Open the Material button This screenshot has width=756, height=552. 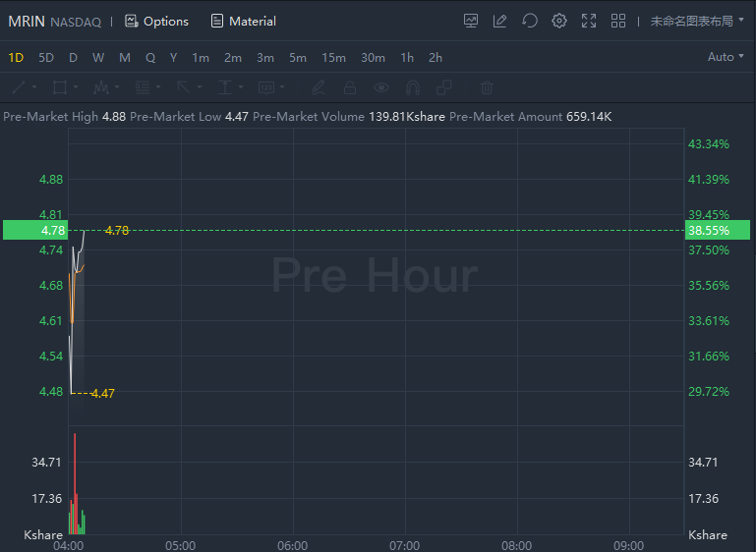tap(244, 22)
